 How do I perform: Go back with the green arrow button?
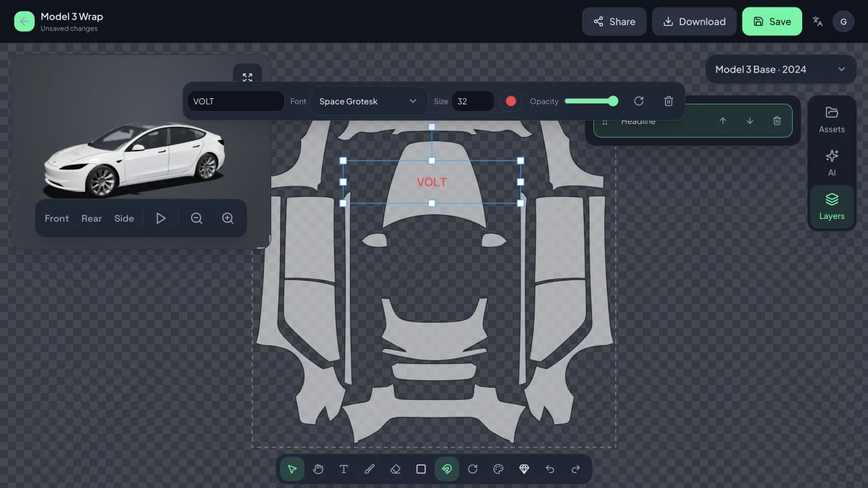pyautogui.click(x=24, y=22)
